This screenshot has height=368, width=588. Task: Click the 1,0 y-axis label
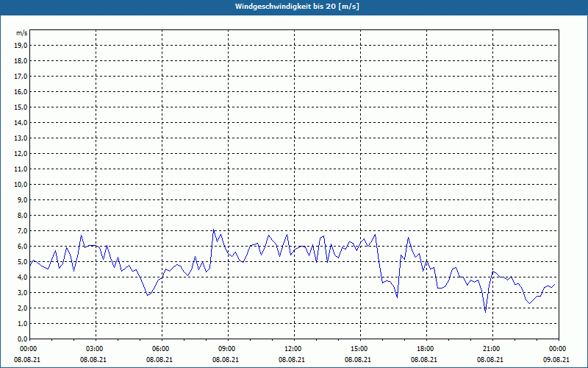(22, 323)
